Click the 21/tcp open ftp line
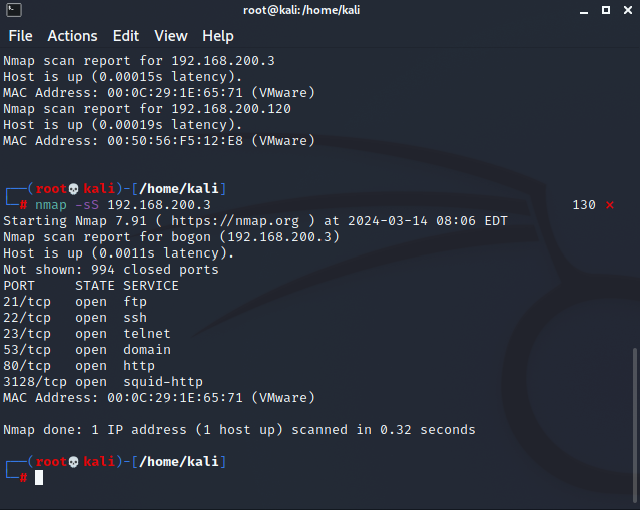640x510 pixels. point(75,302)
